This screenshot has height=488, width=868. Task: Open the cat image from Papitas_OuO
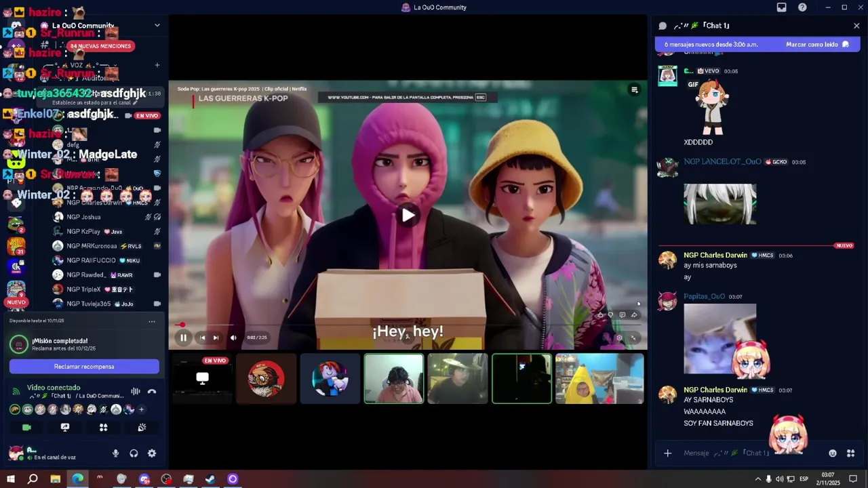[x=719, y=338]
